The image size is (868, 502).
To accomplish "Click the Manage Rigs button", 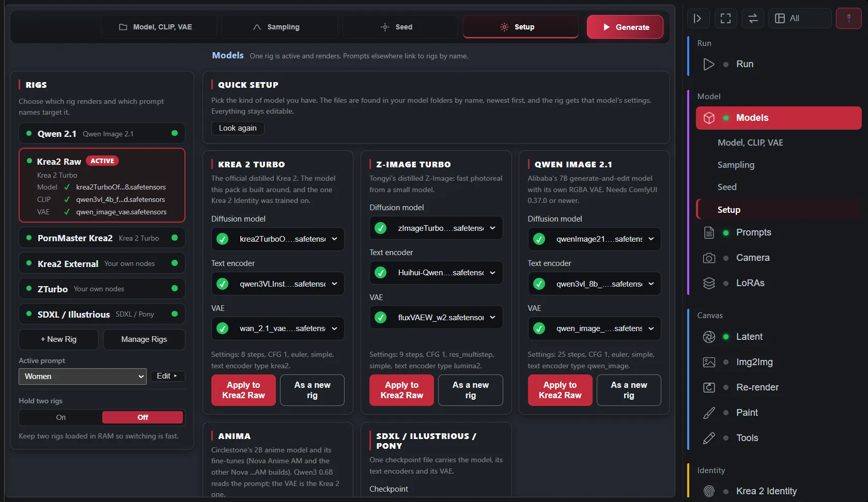I will pyautogui.click(x=144, y=339).
